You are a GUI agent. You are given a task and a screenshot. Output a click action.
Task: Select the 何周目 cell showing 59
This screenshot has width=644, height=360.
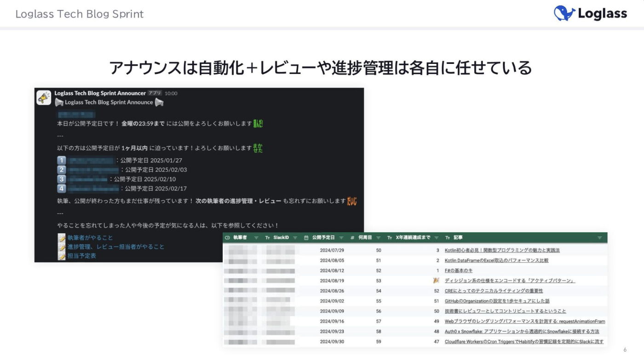(x=379, y=342)
